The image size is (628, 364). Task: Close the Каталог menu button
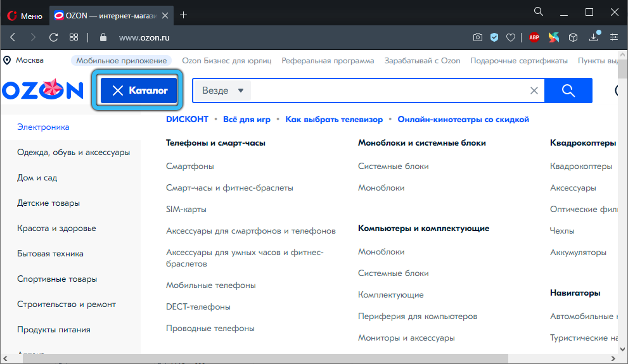tap(139, 91)
